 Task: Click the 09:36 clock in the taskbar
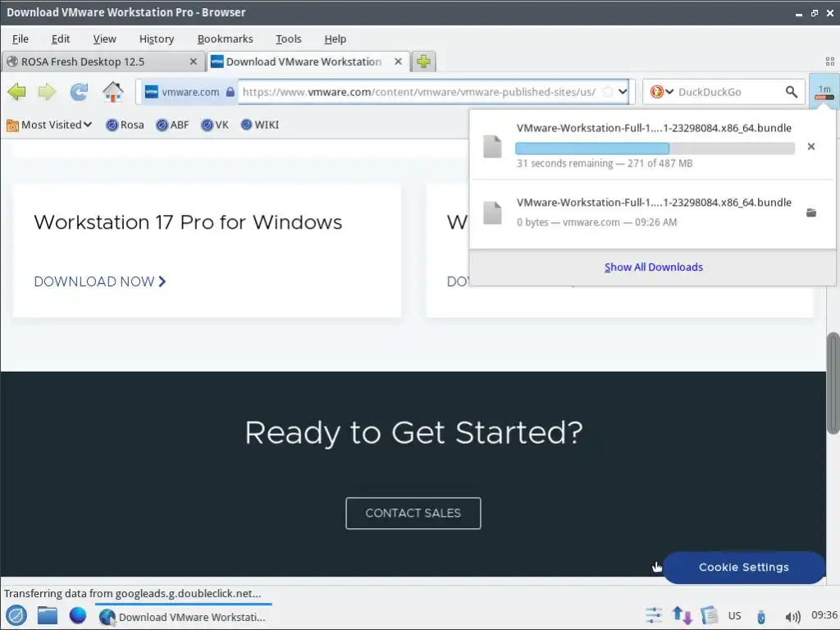pyautogui.click(x=824, y=615)
